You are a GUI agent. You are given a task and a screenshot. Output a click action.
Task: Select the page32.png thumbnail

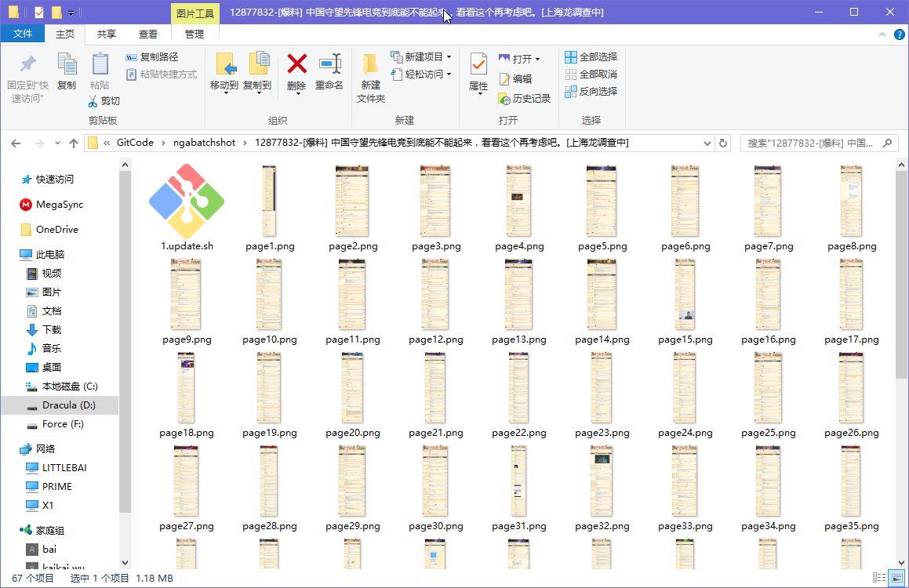tap(602, 481)
